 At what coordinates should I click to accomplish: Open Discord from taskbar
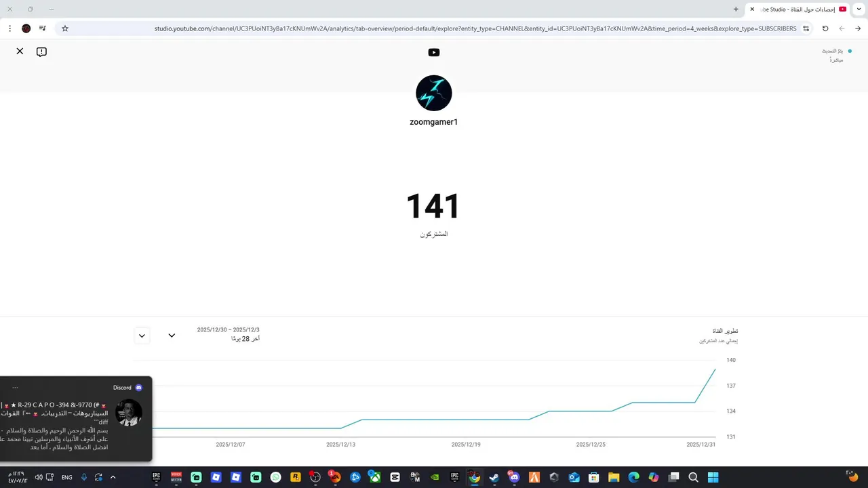click(x=514, y=477)
